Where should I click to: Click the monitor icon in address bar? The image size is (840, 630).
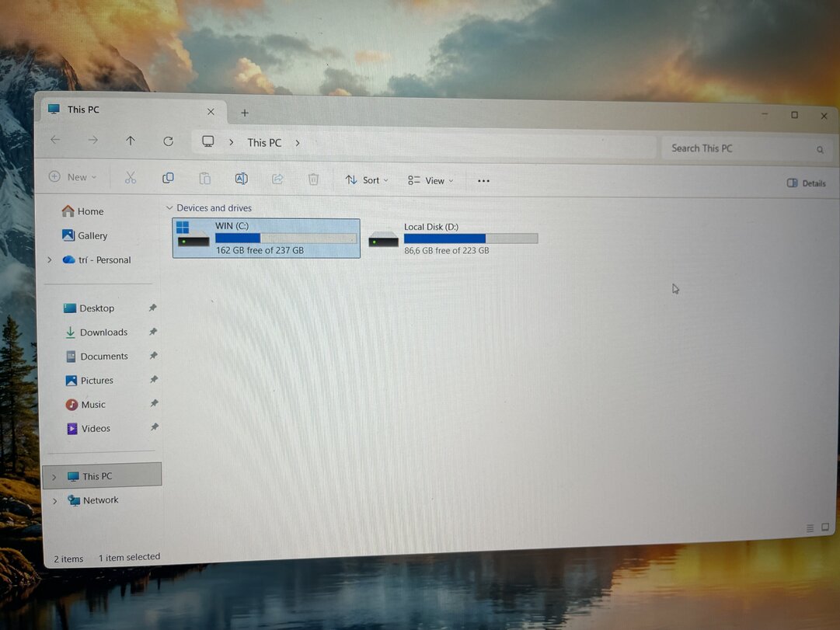click(207, 141)
